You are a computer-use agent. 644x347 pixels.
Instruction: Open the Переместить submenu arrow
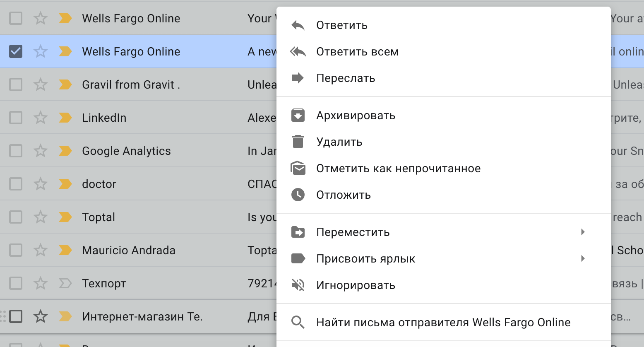[x=583, y=232]
